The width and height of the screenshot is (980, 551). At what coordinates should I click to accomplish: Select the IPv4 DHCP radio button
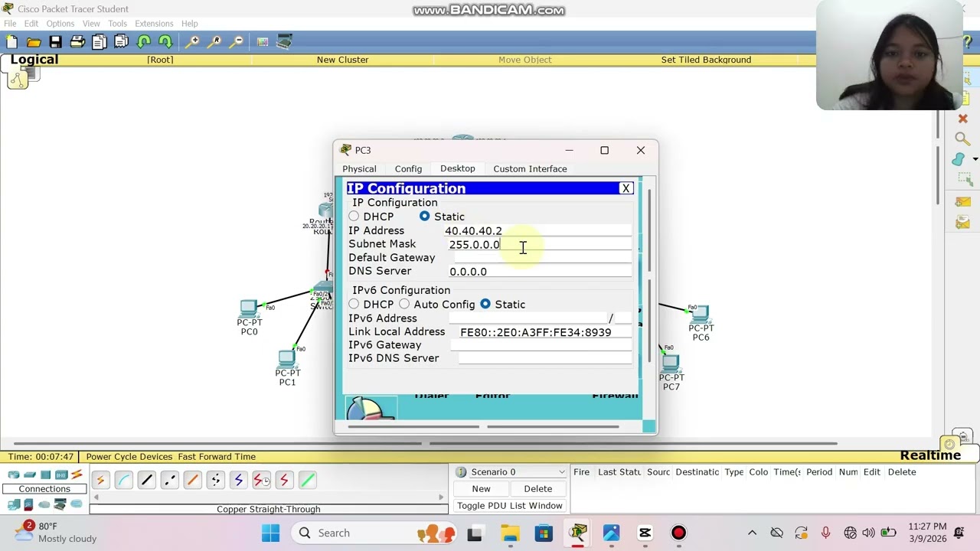tap(354, 217)
